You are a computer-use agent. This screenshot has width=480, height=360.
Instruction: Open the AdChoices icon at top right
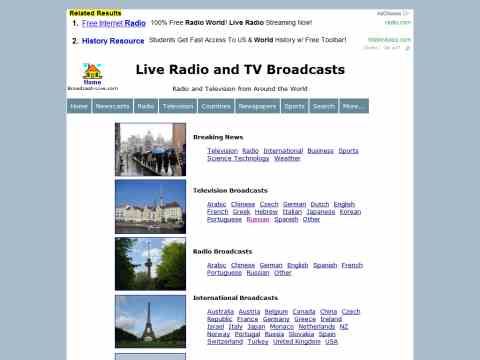tap(406, 13)
